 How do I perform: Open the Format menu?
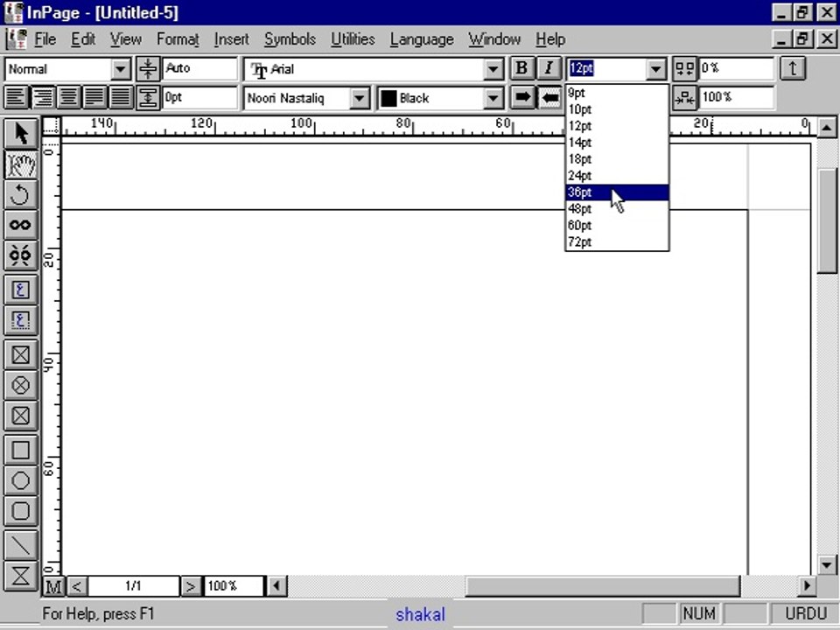pos(178,39)
